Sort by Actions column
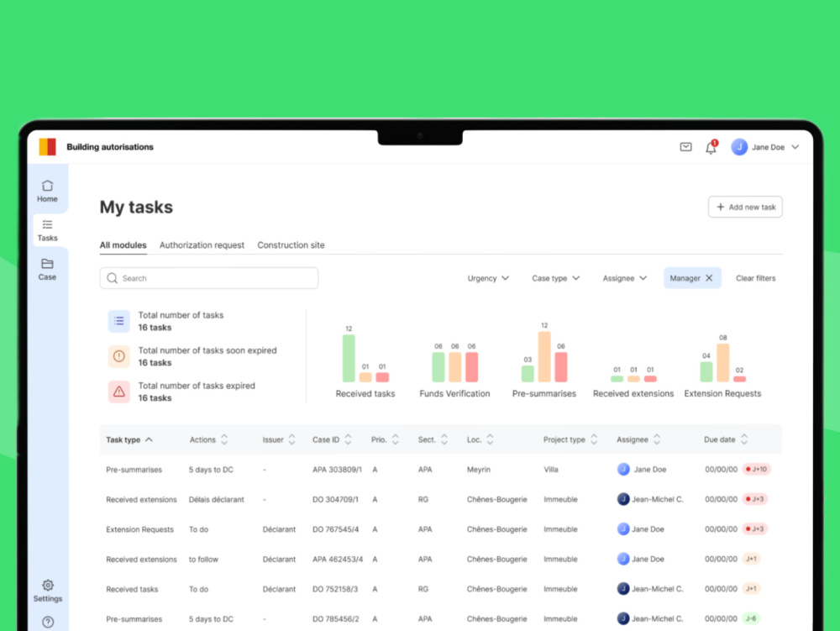Image resolution: width=840 pixels, height=631 pixels. 208,439
